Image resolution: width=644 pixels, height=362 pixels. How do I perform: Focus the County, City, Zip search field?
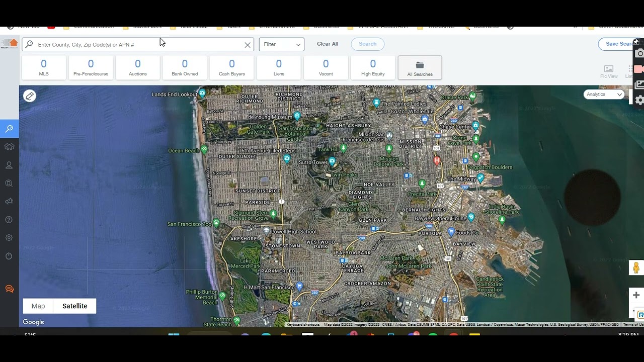138,45
